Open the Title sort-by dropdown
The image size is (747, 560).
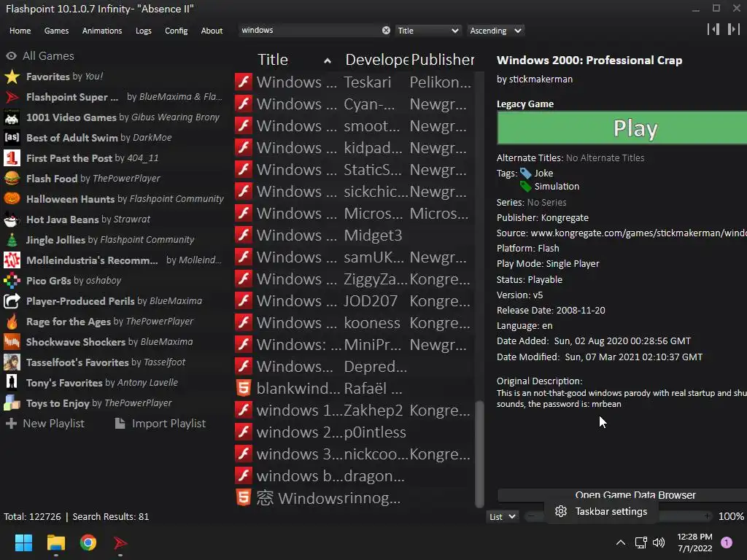point(427,31)
